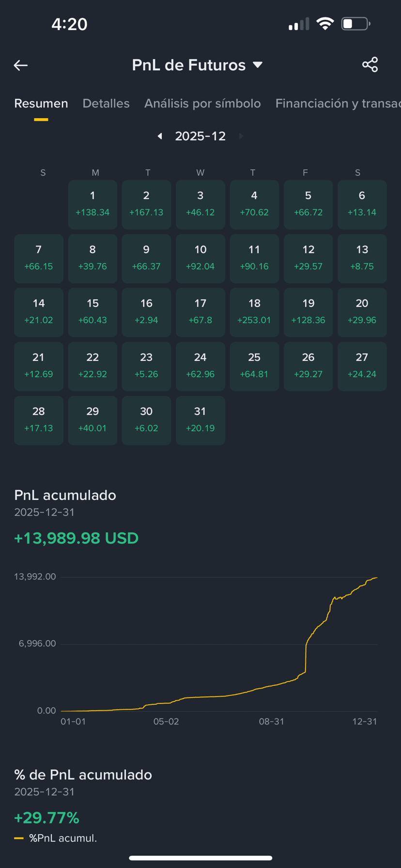The height and width of the screenshot is (868, 401).
Task: Select the Resumen tab
Action: [41, 103]
